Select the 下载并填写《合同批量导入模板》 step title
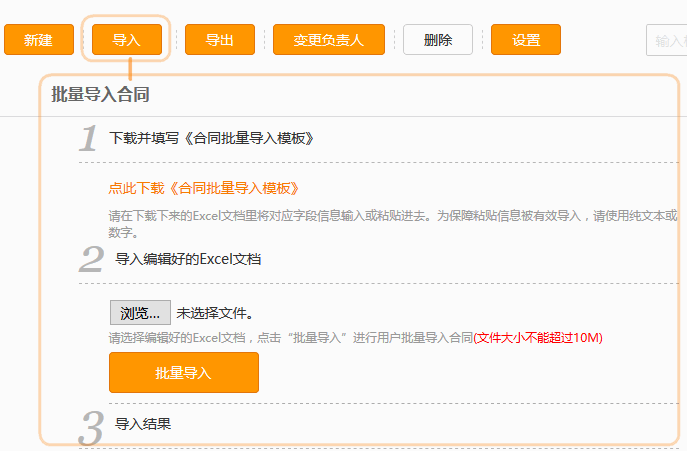 click(212, 138)
